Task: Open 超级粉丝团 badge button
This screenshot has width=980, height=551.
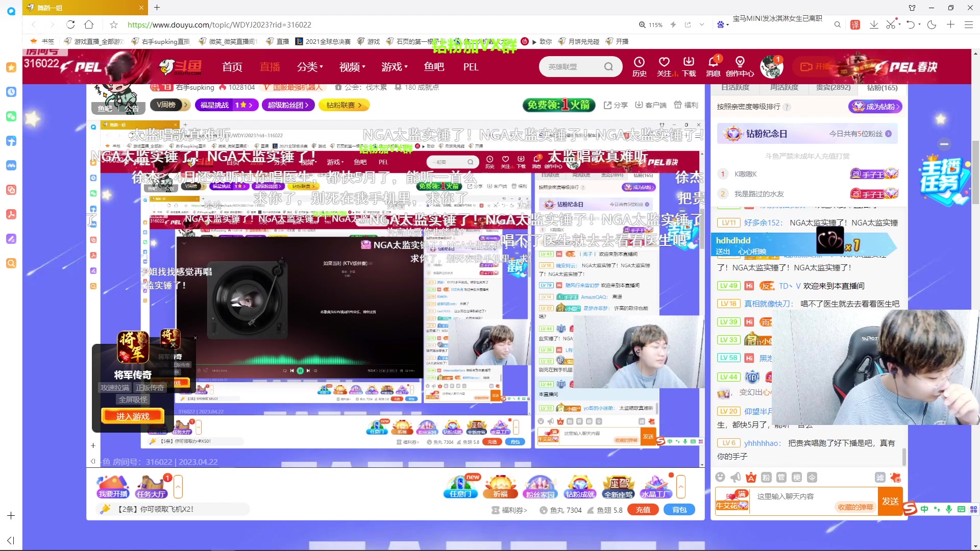Action: (x=288, y=105)
